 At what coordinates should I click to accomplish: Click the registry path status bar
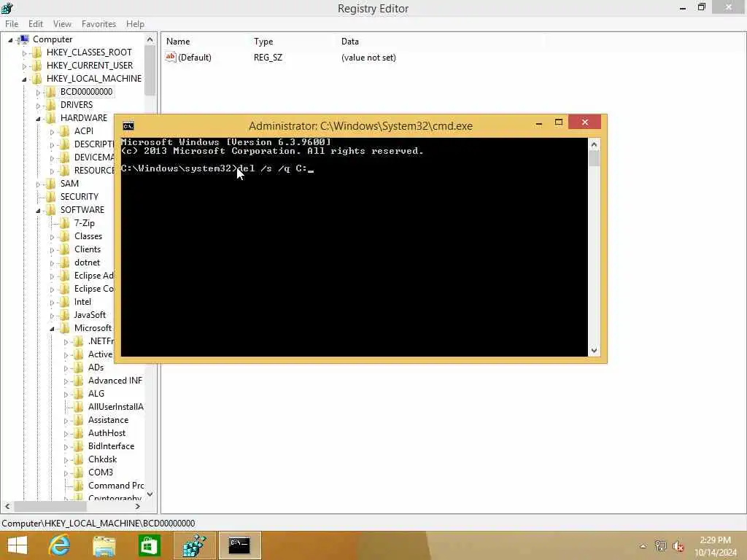[x=98, y=524]
